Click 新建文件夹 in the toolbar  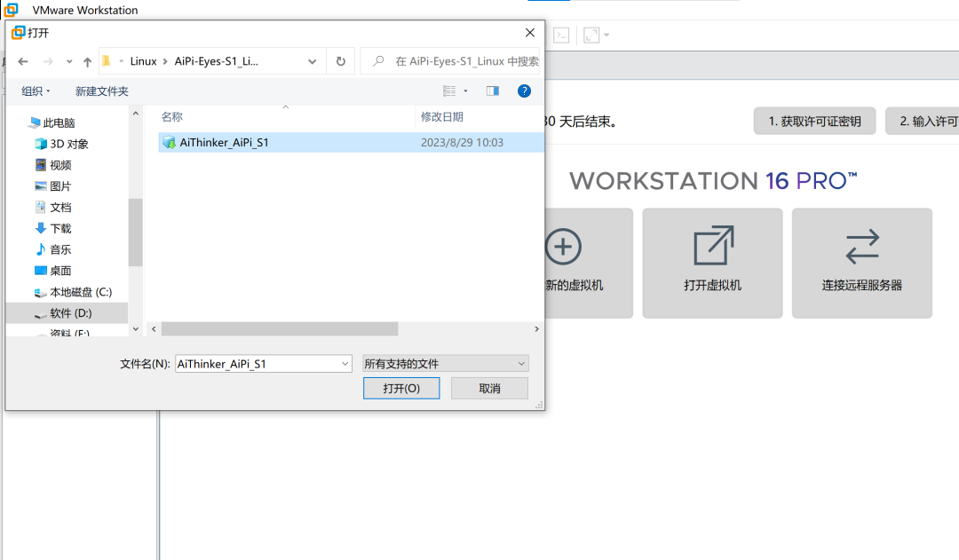pos(101,91)
